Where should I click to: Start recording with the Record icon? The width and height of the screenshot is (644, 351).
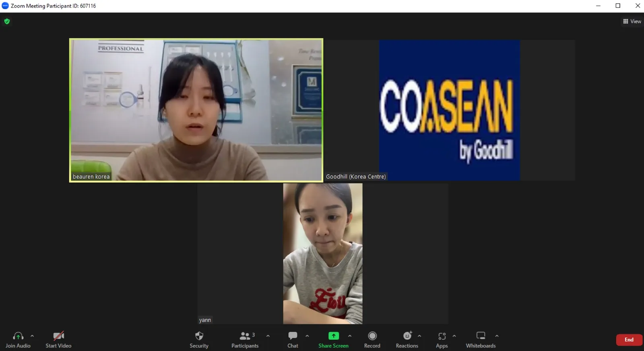372,336
